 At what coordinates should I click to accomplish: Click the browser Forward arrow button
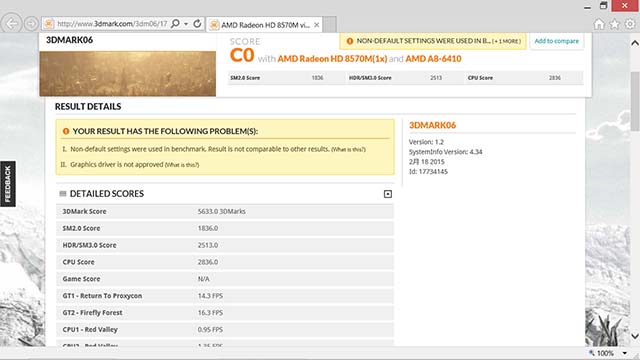coord(31,24)
